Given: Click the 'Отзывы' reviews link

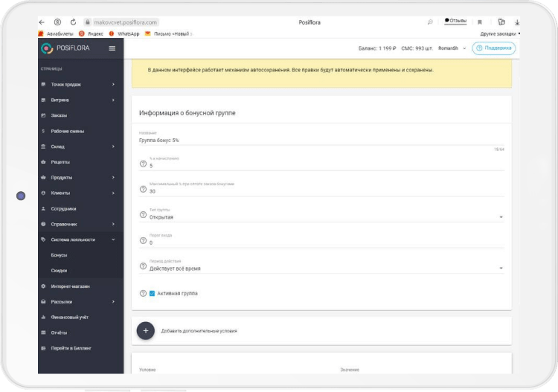Looking at the screenshot, I should 455,21.
